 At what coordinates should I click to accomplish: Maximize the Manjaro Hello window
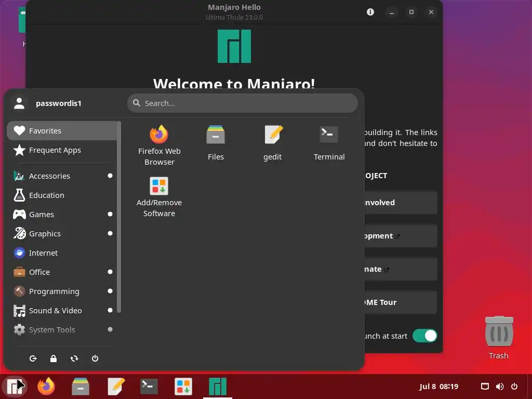coord(411,12)
